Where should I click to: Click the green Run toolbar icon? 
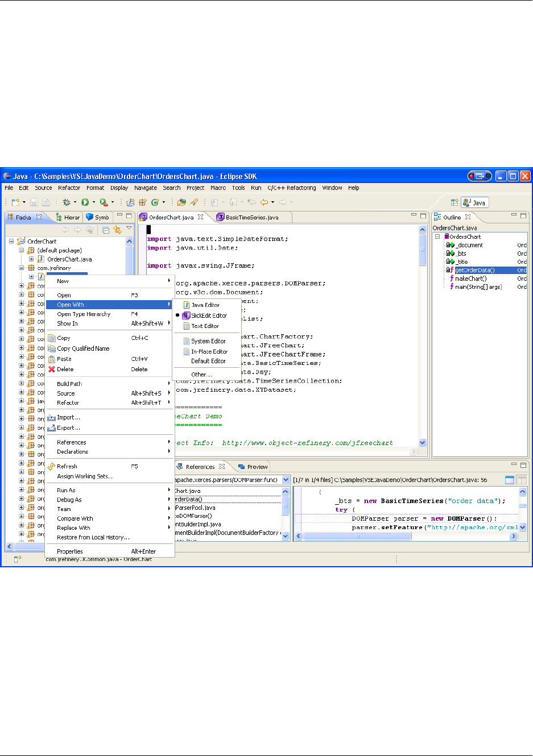pyautogui.click(x=85, y=202)
